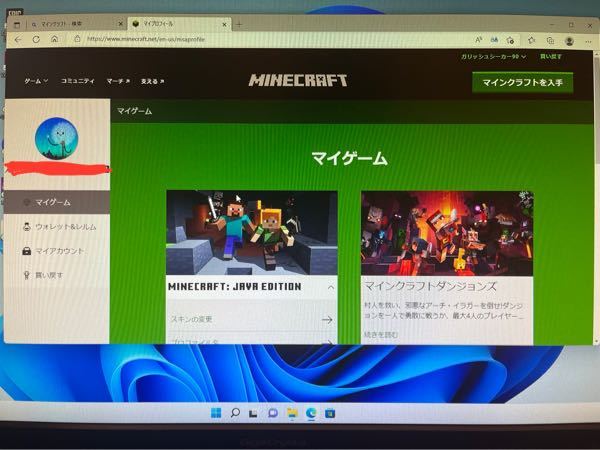Screen dimensions: 600x450
Task: Open スキンの変更 link with arrow
Action: click(251, 319)
